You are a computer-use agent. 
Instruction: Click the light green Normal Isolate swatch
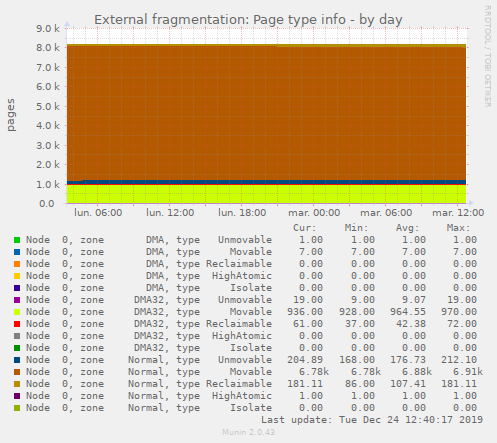pos(17,408)
